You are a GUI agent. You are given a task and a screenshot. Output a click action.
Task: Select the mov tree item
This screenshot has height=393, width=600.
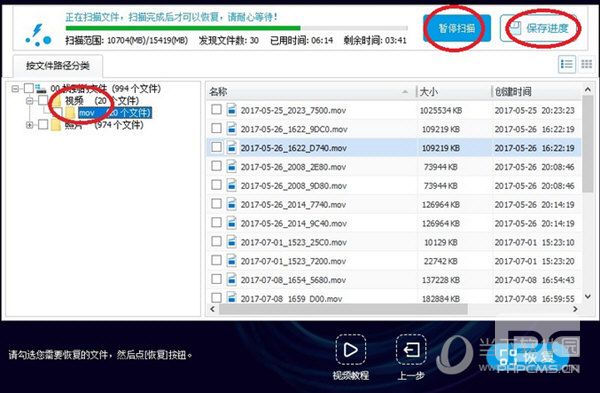(115, 113)
